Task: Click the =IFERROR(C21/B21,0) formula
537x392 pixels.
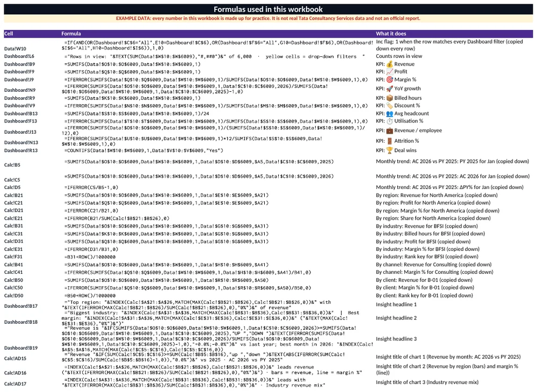Action: pos(91,211)
